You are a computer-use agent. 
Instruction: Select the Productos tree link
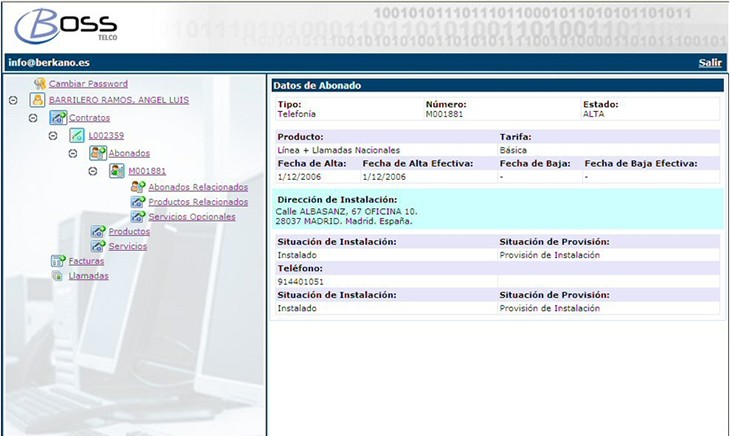pyautogui.click(x=129, y=231)
